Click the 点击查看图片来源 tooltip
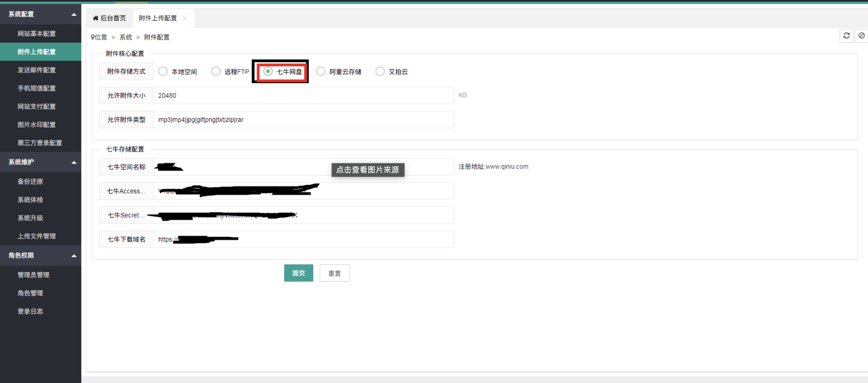The height and width of the screenshot is (383, 868). tap(368, 170)
